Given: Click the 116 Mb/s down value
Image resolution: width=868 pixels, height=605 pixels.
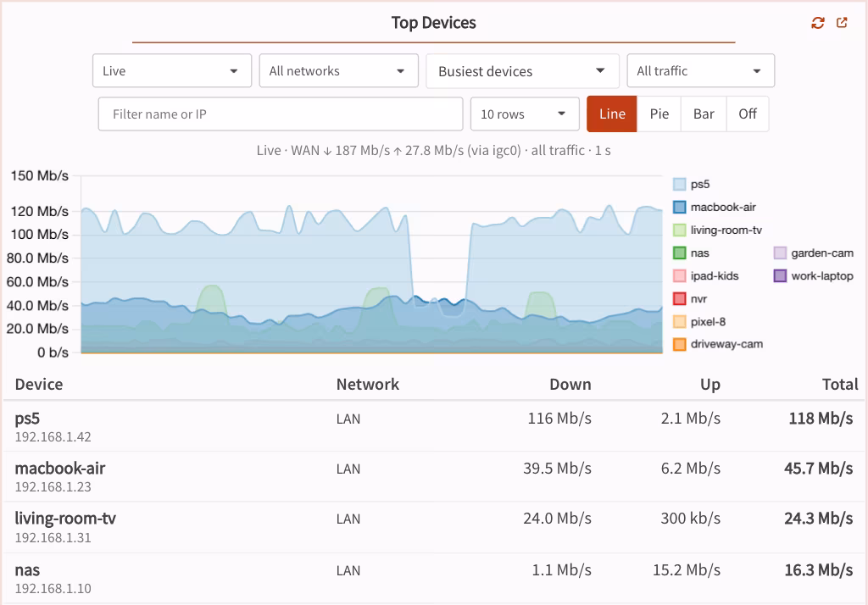Looking at the screenshot, I should coord(559,419).
